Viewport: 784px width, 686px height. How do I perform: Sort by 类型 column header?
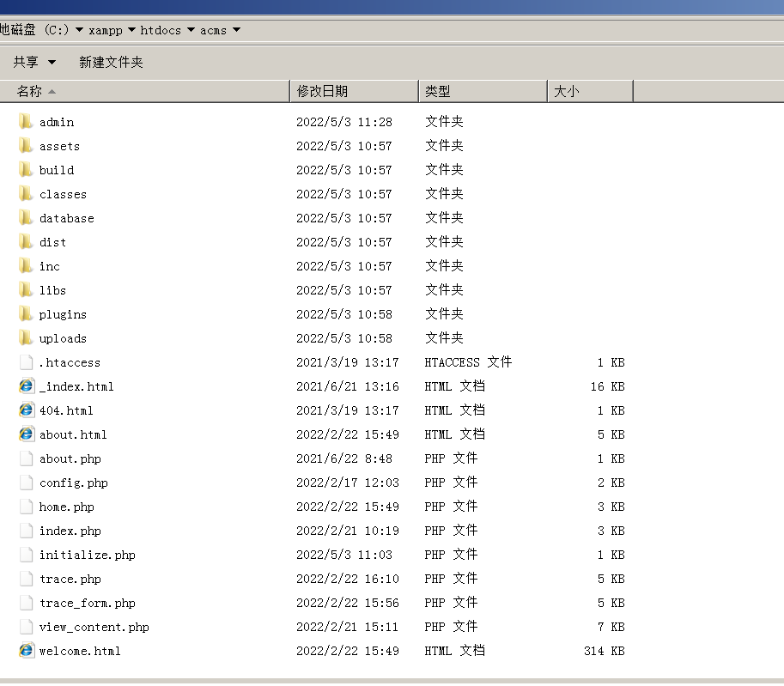(483, 91)
